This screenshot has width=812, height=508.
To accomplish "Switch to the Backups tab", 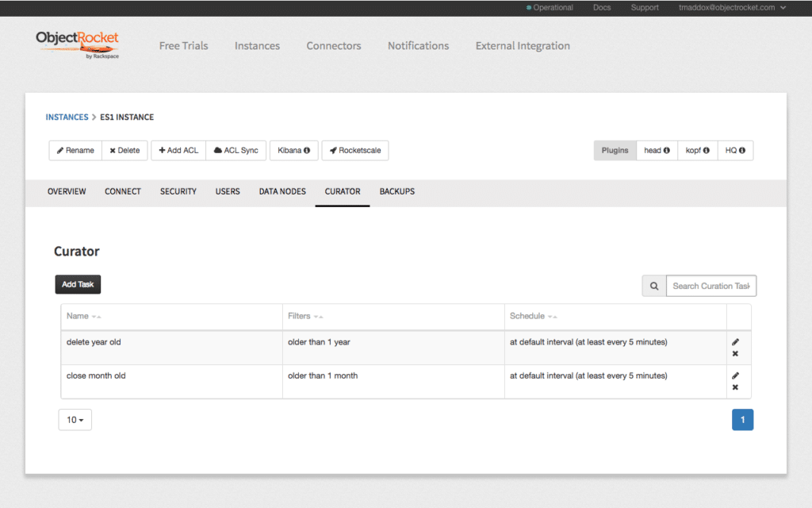I will coord(396,191).
